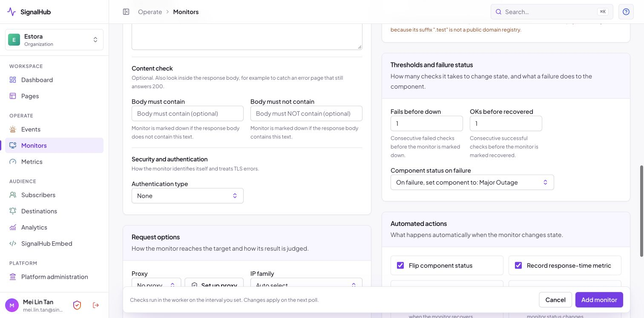Click the SignalHub logo

point(29,12)
